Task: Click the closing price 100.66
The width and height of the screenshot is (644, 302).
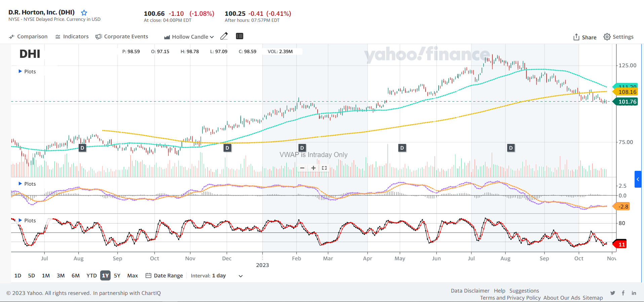Action: 154,13
